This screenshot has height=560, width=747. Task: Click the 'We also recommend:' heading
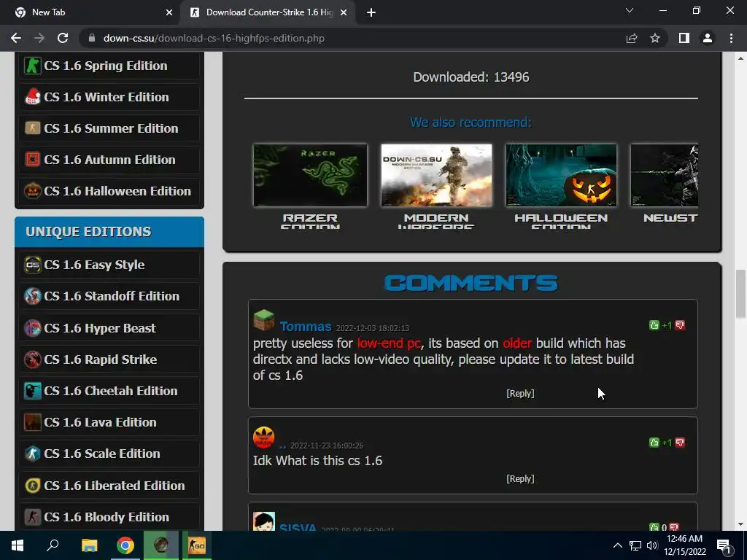[x=471, y=122]
